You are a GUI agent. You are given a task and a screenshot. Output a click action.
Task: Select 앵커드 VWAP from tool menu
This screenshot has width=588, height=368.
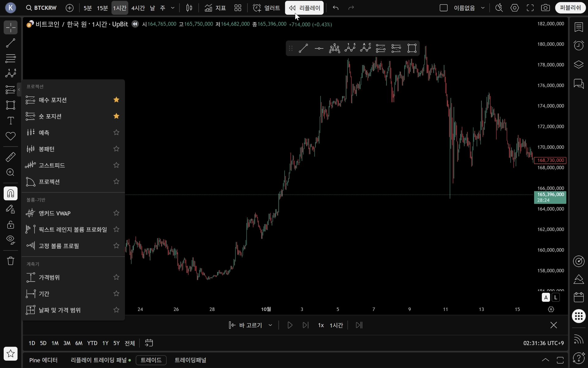(x=55, y=213)
